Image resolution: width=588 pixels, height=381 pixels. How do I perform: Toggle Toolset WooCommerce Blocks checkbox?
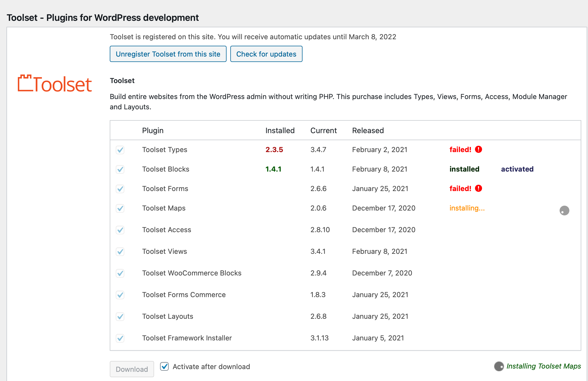coord(120,273)
